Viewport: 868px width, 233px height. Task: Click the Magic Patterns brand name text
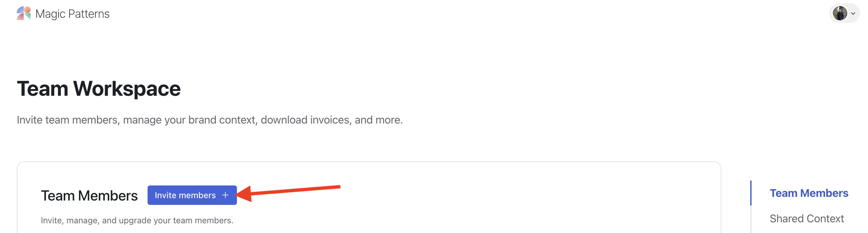[x=72, y=14]
